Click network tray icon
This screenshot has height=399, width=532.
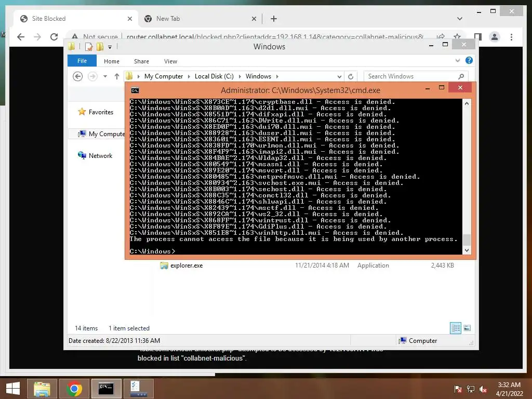click(x=471, y=389)
